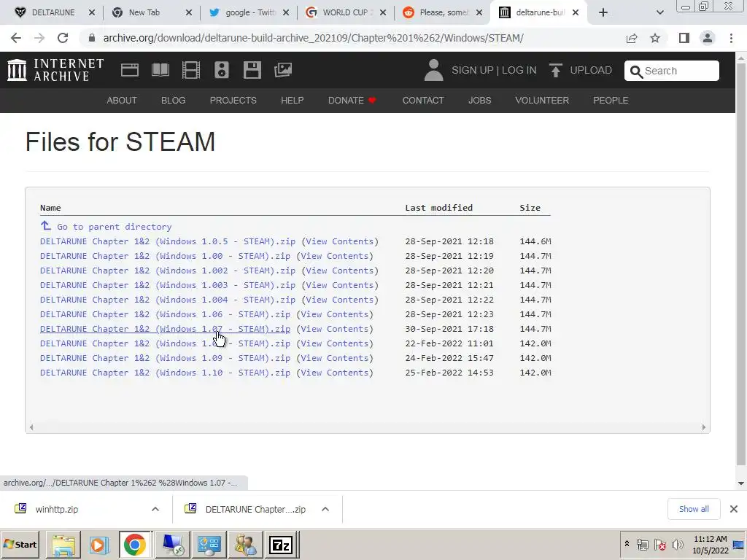Open the HELP menu item
Screen dimensions: 747x560
(x=292, y=101)
